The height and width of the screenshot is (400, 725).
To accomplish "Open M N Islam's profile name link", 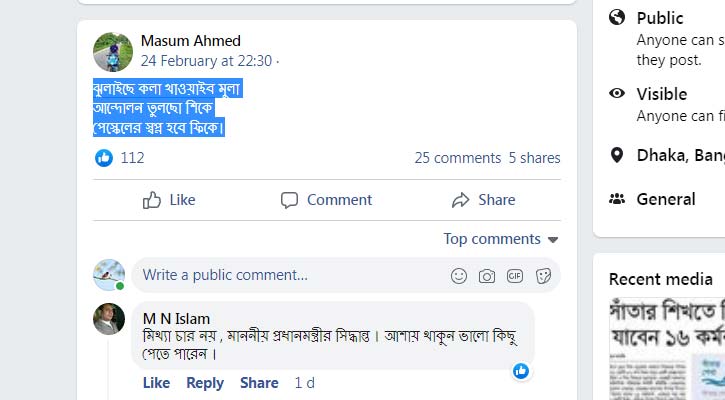I will pos(176,318).
